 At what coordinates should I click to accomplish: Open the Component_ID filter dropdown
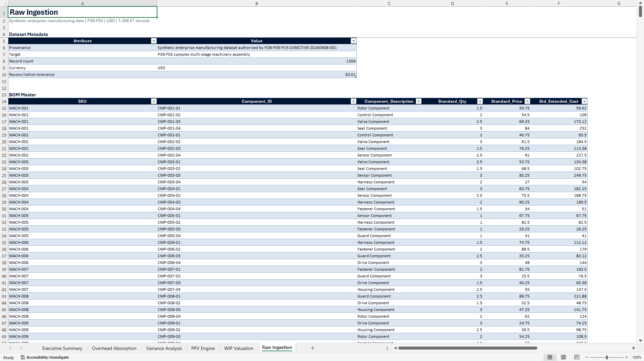coord(353,101)
